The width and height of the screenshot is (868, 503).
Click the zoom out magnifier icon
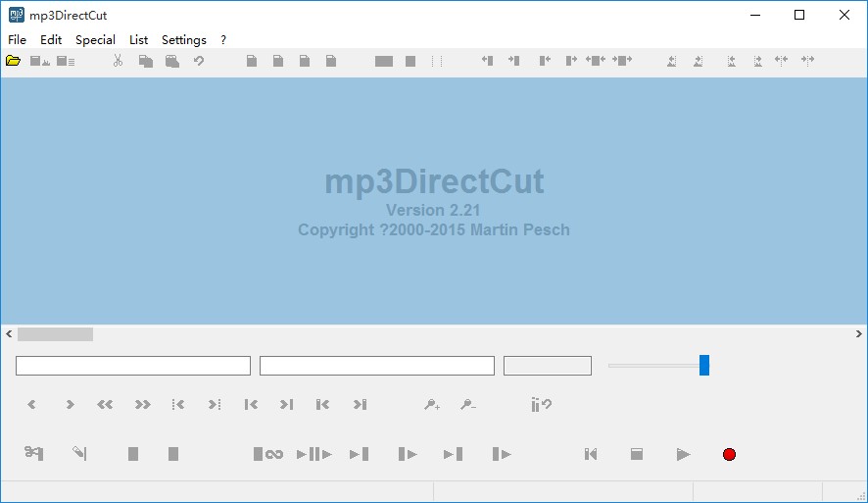click(468, 405)
